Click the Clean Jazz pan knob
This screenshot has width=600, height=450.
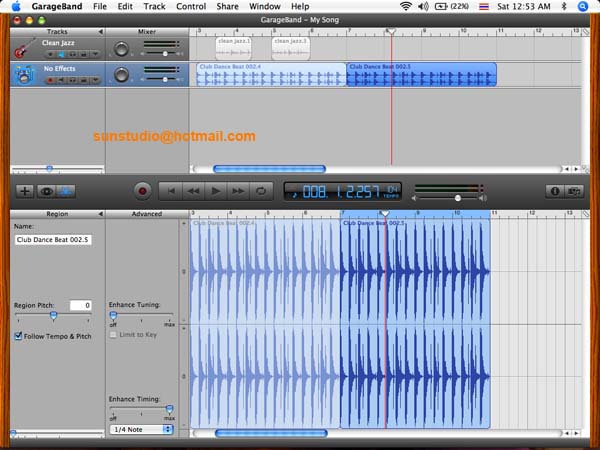coord(121,49)
